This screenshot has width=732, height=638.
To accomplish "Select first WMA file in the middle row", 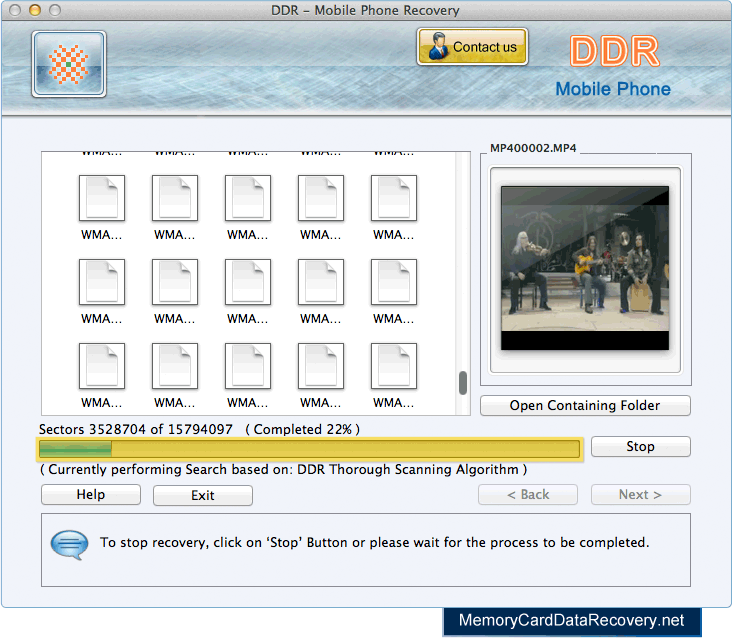I will [x=102, y=291].
